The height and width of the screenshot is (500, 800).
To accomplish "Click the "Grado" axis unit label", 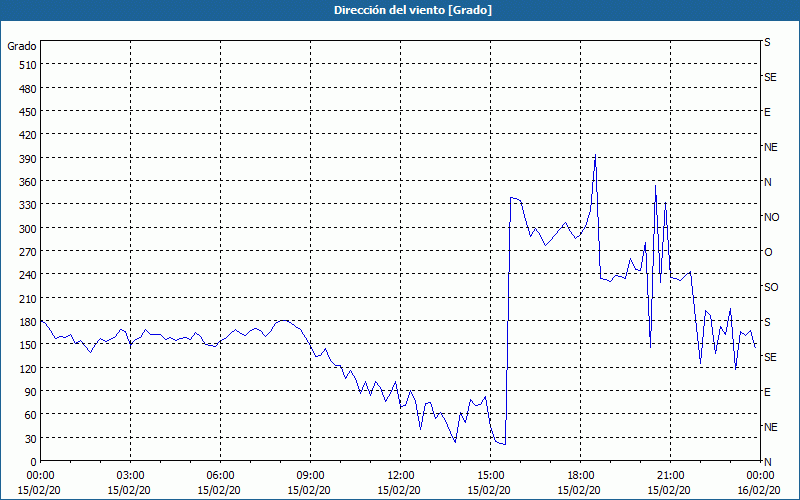I will point(22,46).
